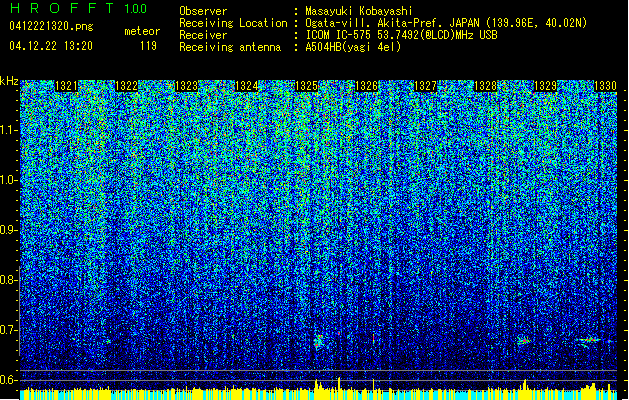Click the 'meteor' label

coord(142,31)
